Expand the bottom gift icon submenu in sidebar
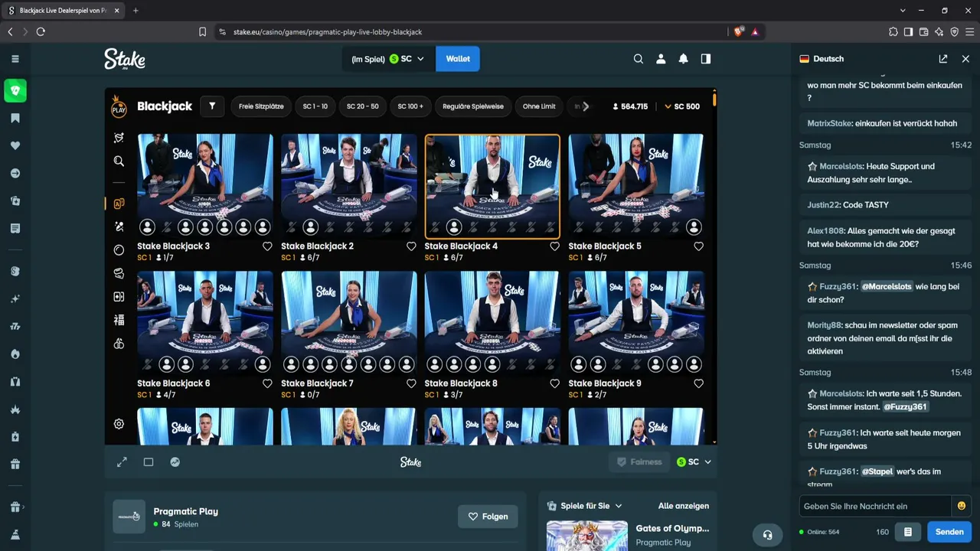Viewport: 980px width, 551px height. pos(17,507)
